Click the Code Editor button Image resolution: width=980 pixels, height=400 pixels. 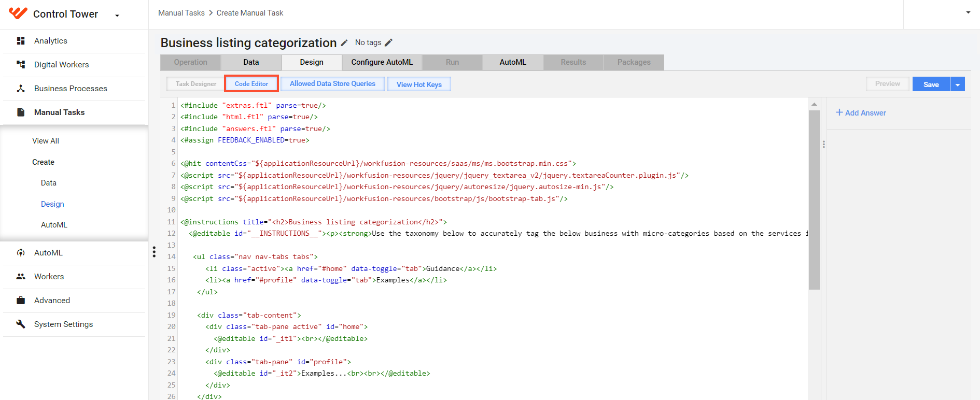coord(251,84)
